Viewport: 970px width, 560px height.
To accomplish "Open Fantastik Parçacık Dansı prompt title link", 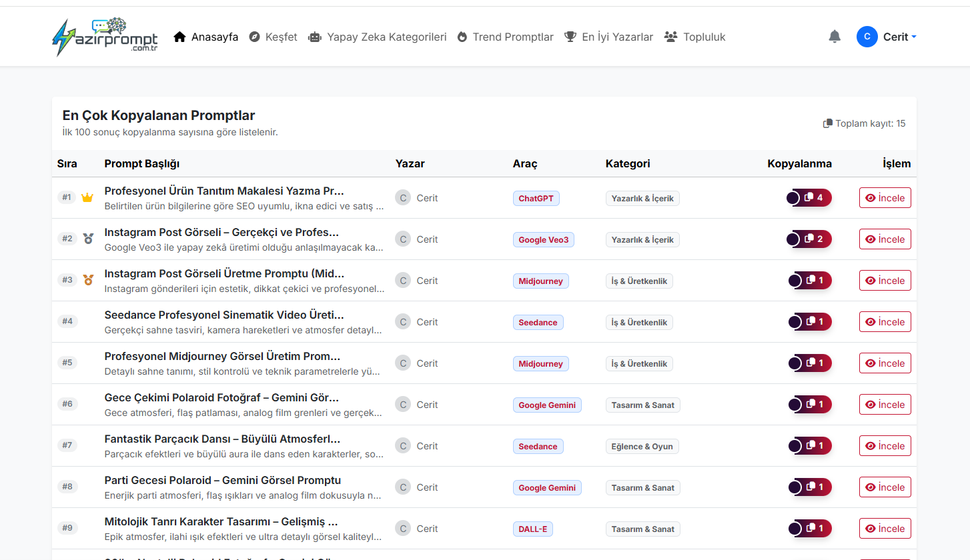I will point(223,439).
